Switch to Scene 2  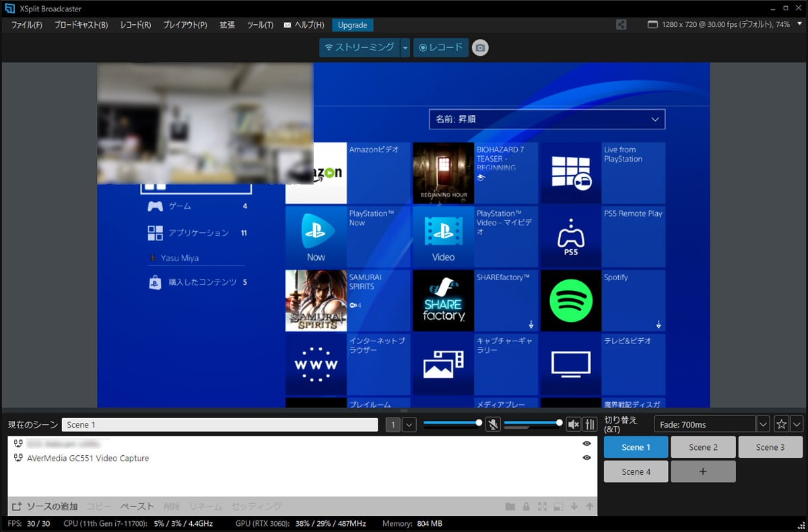click(703, 447)
